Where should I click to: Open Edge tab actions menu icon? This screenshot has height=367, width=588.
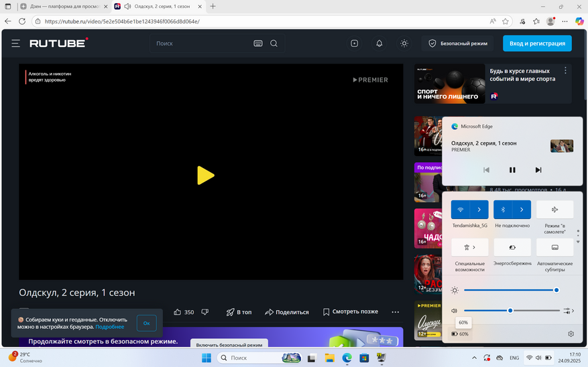(x=7, y=7)
